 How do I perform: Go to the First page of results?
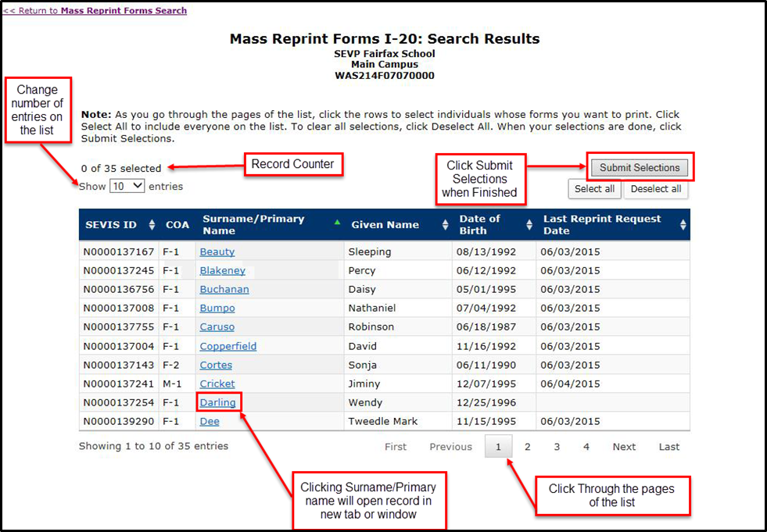[x=396, y=446]
